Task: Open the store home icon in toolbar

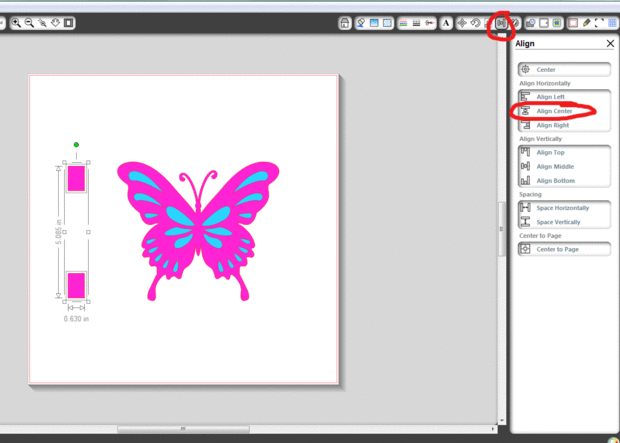Action: 345,23
